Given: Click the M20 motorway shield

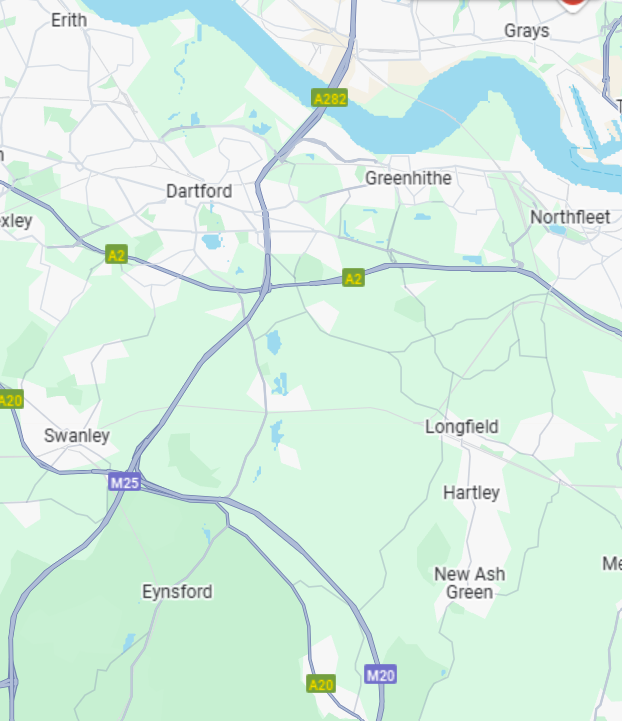Looking at the screenshot, I should coord(380,675).
